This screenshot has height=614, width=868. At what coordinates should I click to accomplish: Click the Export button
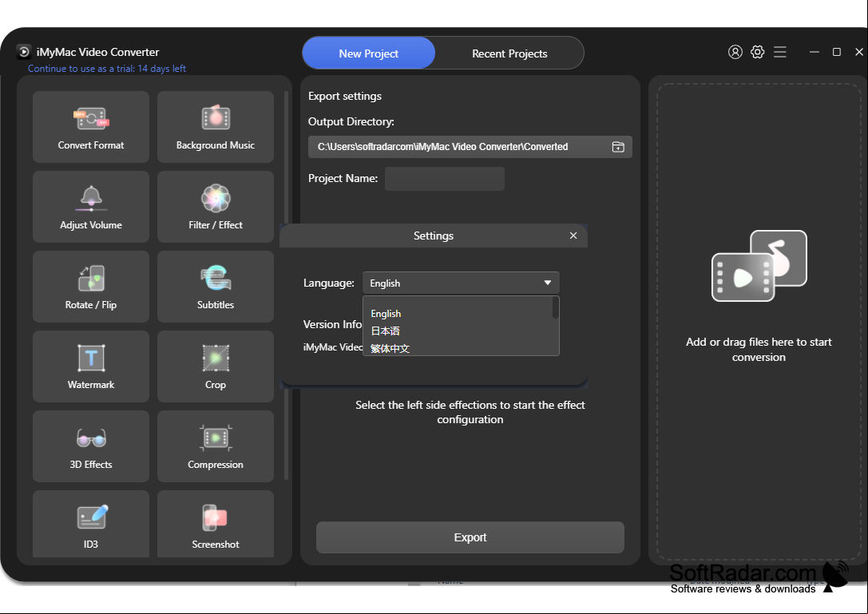(470, 537)
